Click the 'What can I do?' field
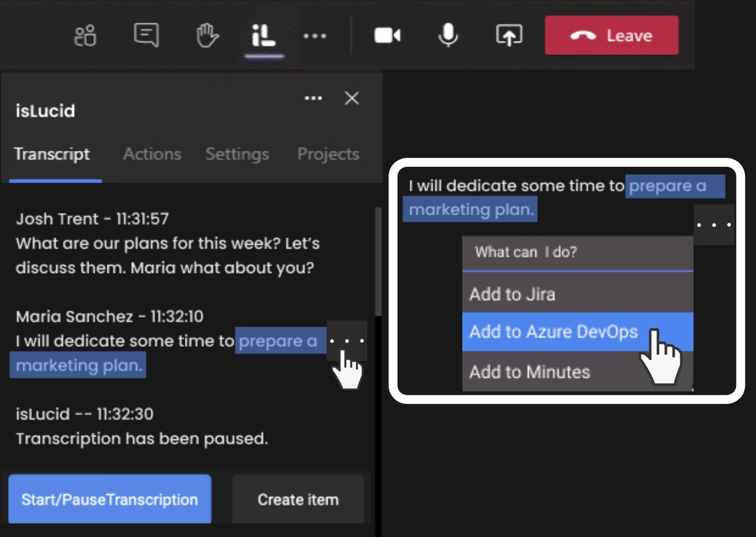Image resolution: width=756 pixels, height=537 pixels. tap(578, 253)
